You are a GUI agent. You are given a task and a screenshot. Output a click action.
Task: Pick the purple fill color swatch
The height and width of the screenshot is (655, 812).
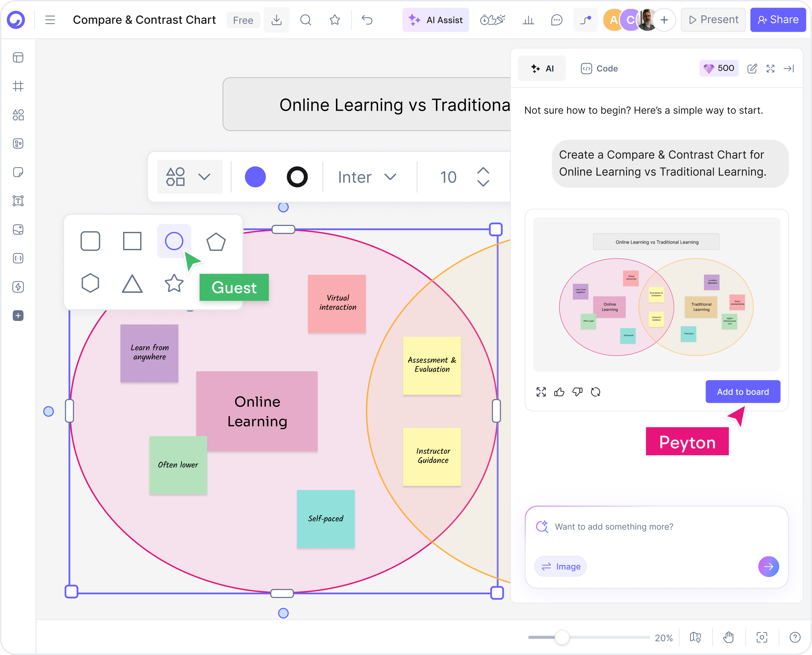point(255,177)
